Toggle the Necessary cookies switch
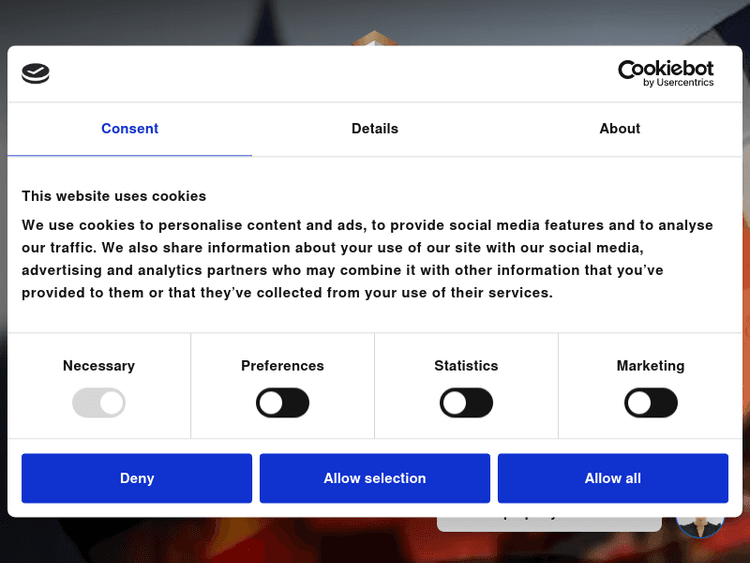 (99, 403)
